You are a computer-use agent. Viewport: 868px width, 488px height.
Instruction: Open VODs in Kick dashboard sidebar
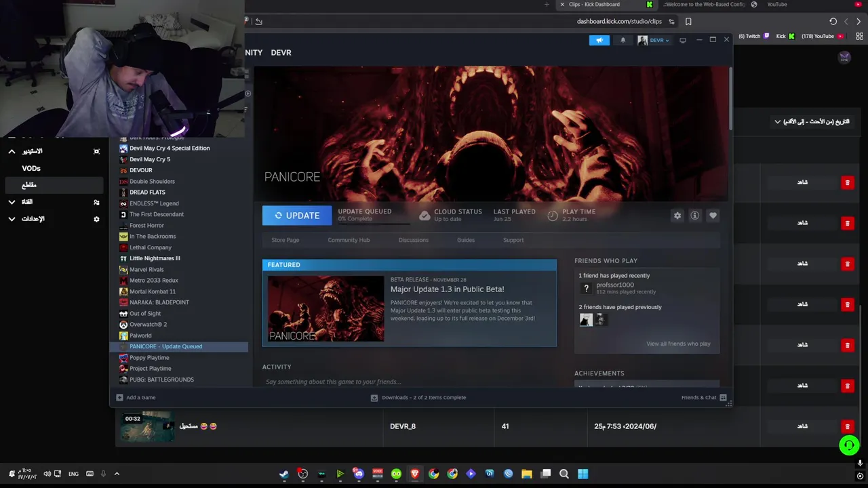tap(31, 168)
